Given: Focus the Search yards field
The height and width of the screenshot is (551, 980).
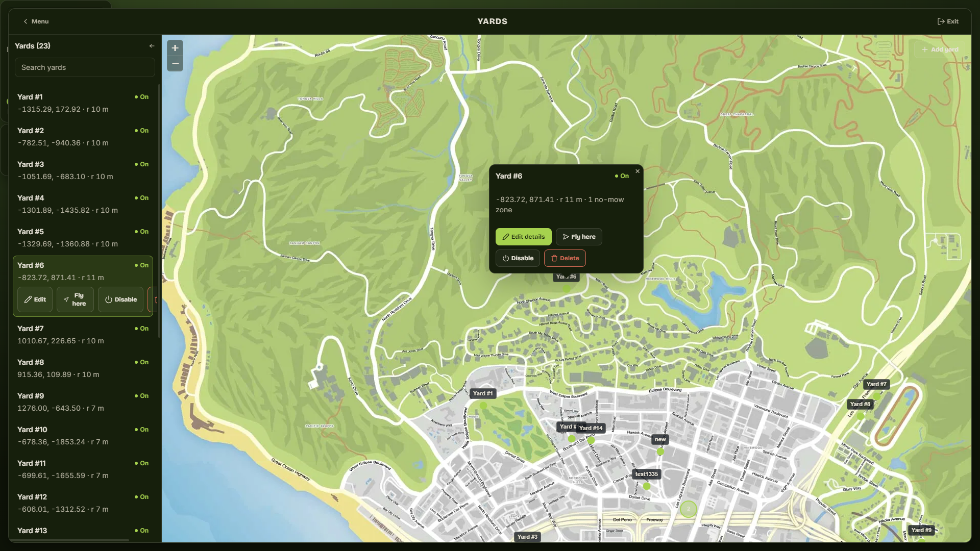Looking at the screenshot, I should pos(85,67).
